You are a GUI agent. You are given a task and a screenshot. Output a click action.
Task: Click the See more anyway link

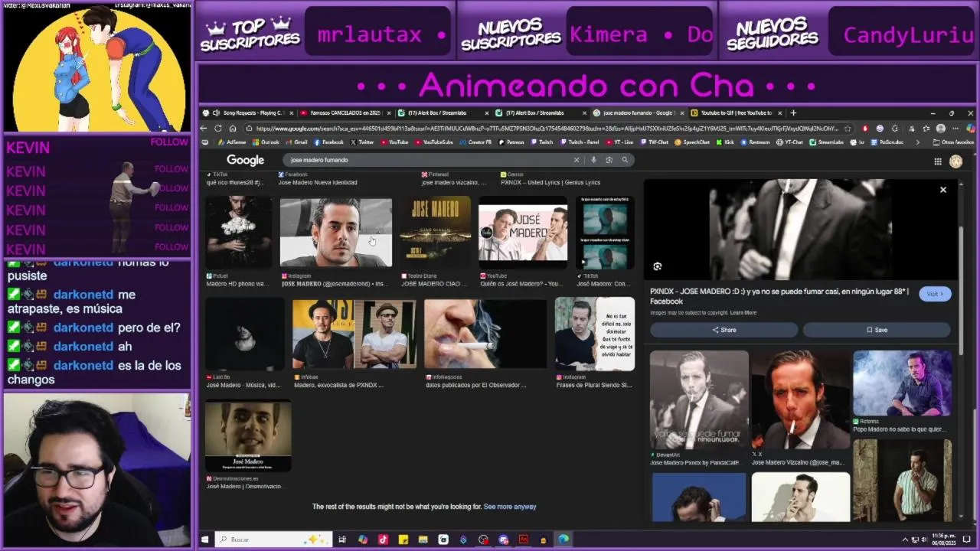(510, 507)
